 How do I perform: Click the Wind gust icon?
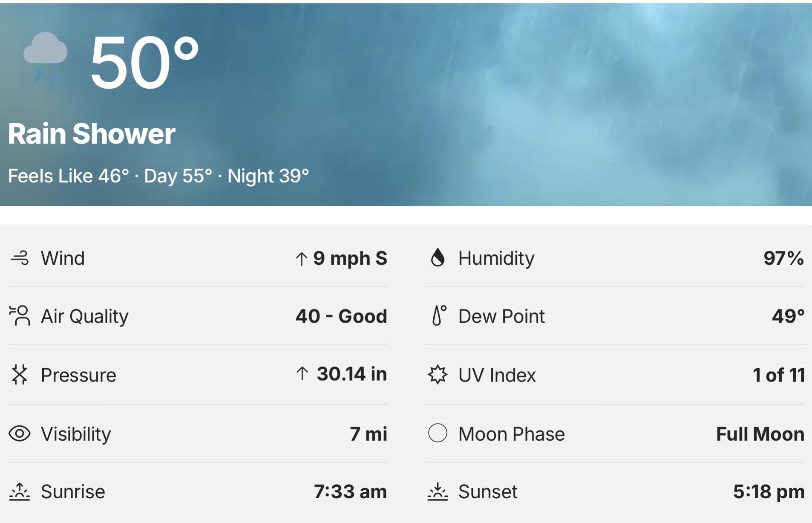point(20,258)
